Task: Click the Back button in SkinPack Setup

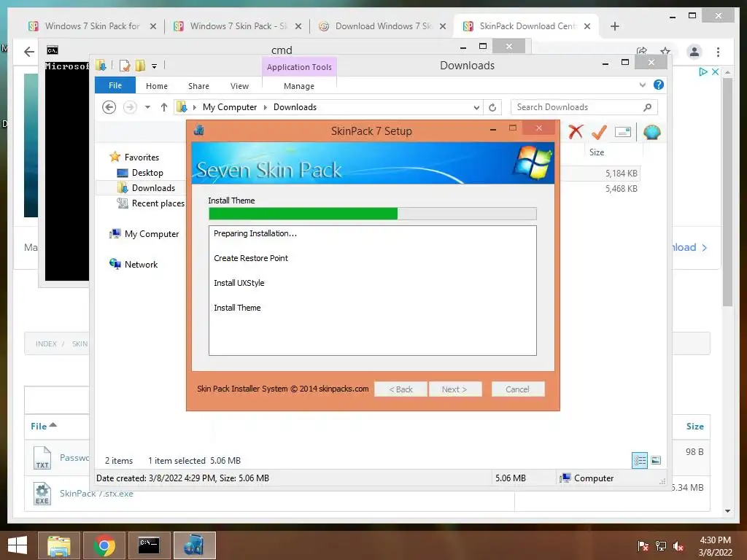Action: [x=401, y=389]
